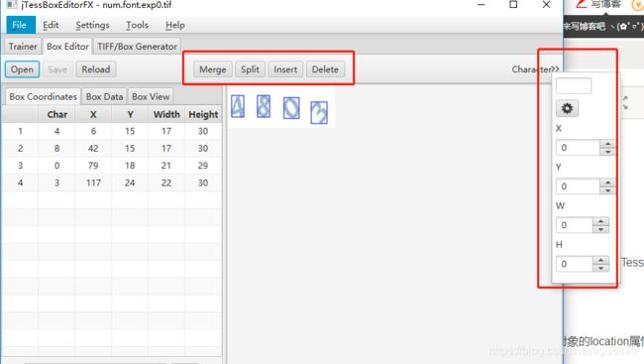
Task: Open the File menu
Action: coord(20,25)
